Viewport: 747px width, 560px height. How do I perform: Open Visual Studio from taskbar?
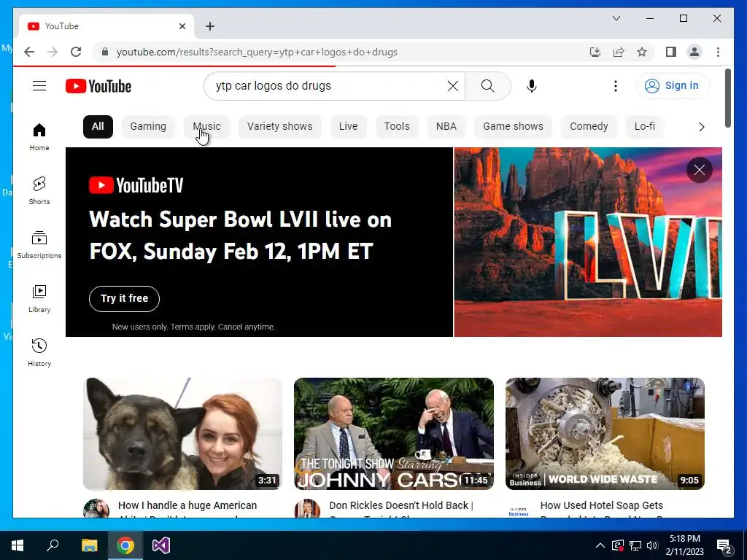click(161, 545)
